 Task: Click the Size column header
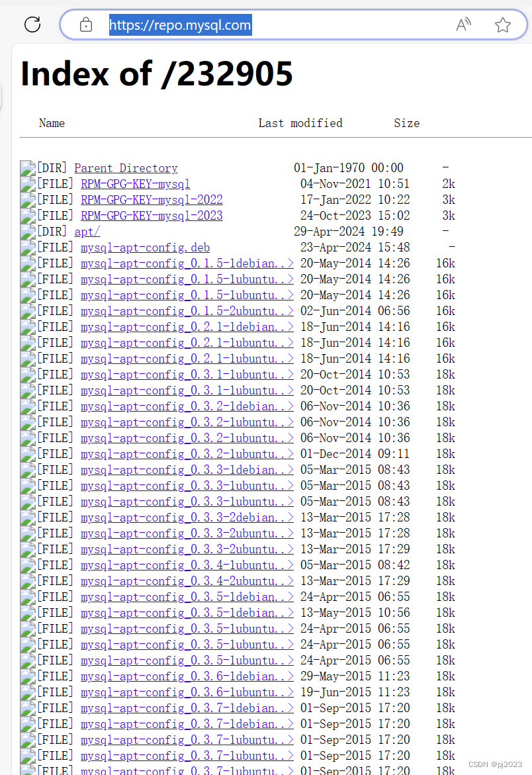pos(406,123)
